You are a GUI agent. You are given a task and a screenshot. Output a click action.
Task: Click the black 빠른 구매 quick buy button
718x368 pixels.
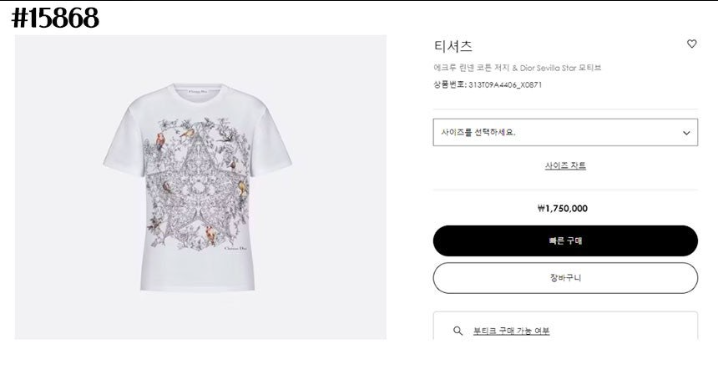(x=565, y=241)
